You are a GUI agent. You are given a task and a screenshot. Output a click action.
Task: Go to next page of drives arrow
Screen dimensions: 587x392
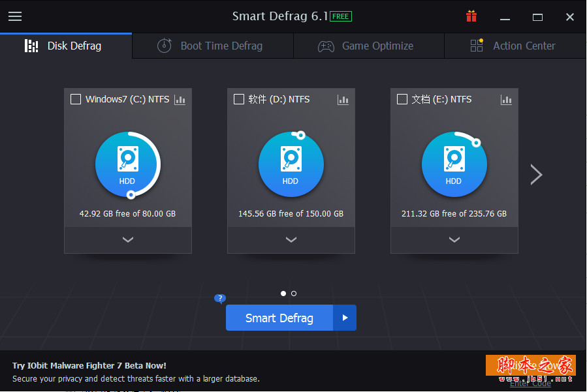coord(536,174)
